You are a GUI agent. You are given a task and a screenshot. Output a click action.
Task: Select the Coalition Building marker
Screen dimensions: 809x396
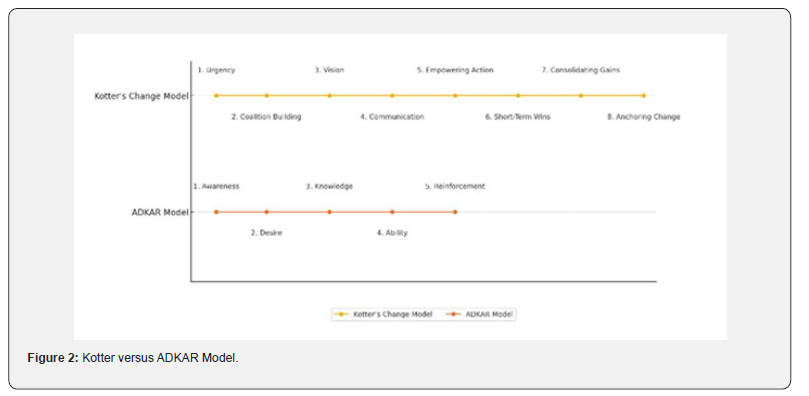(x=267, y=95)
